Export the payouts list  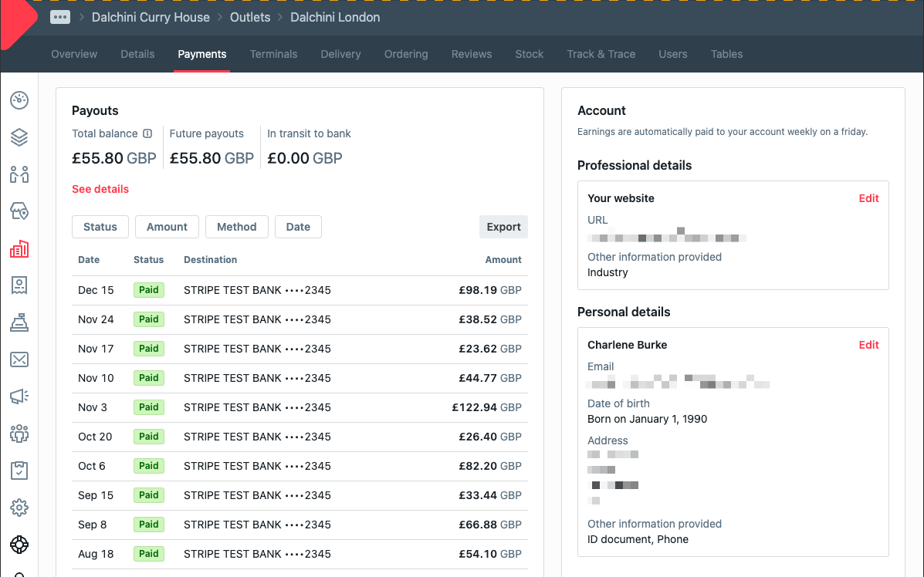pyautogui.click(x=503, y=227)
